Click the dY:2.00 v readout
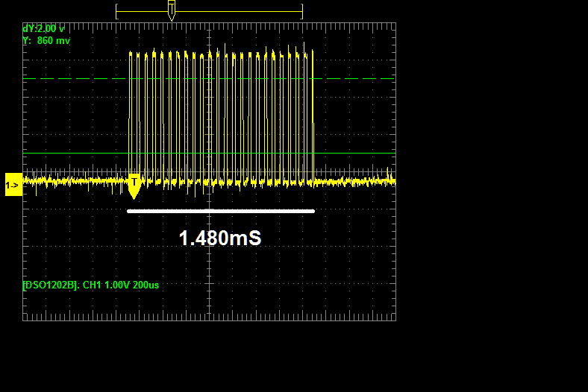This screenshot has height=392, width=588. 43,29
